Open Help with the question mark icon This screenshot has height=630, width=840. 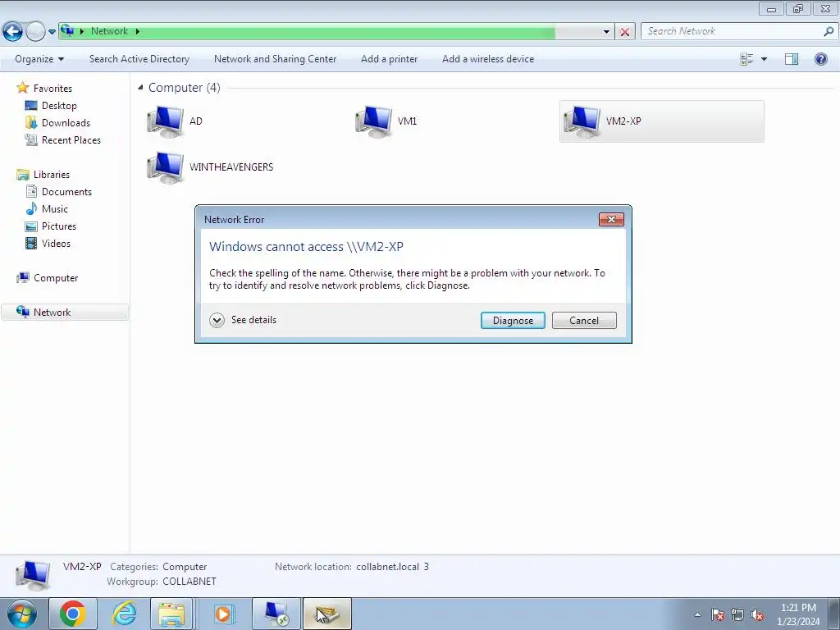click(820, 59)
